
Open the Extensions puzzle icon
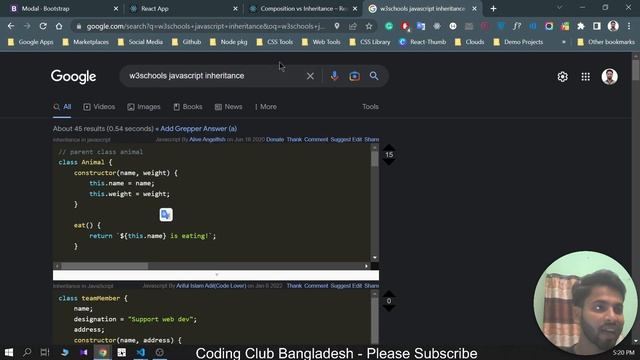click(581, 26)
